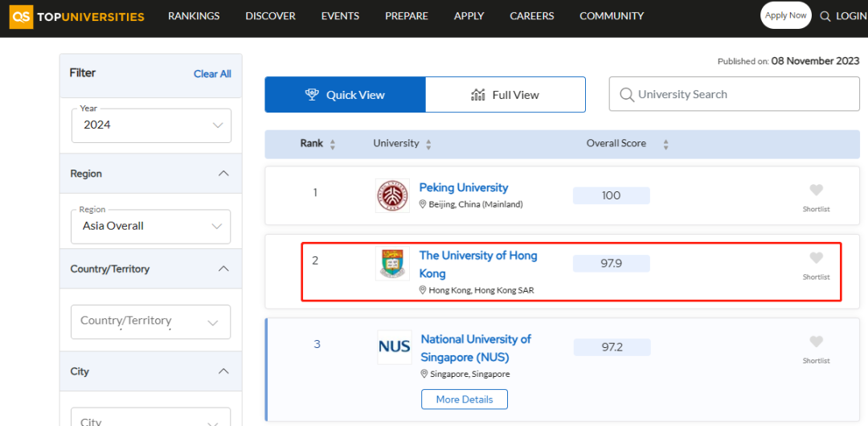This screenshot has width=868, height=426.
Task: Open The University of Hong Kong link
Action: click(478, 264)
